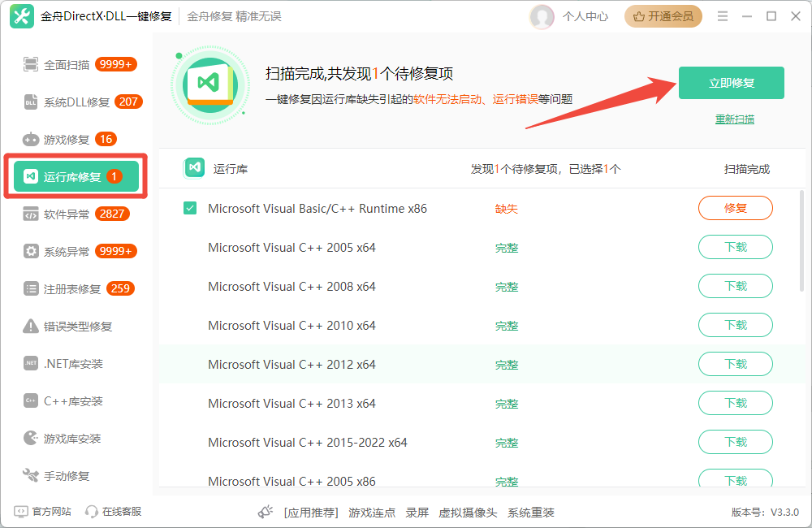
Task: Click the 错误类型修复 warning triangle icon
Action: [x=31, y=326]
